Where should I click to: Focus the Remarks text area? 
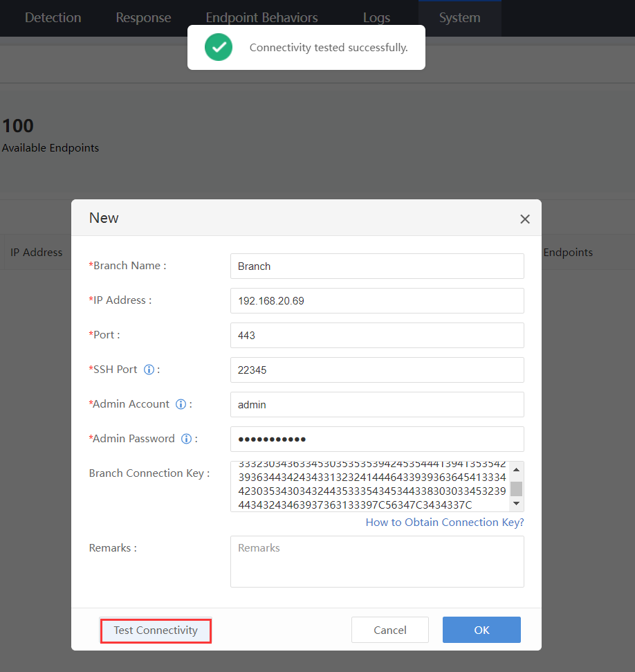377,561
